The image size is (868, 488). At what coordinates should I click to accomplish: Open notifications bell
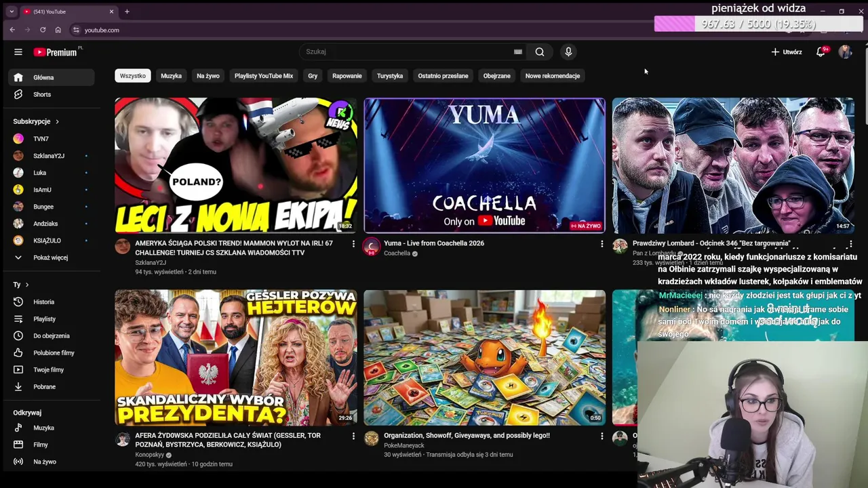click(x=821, y=52)
